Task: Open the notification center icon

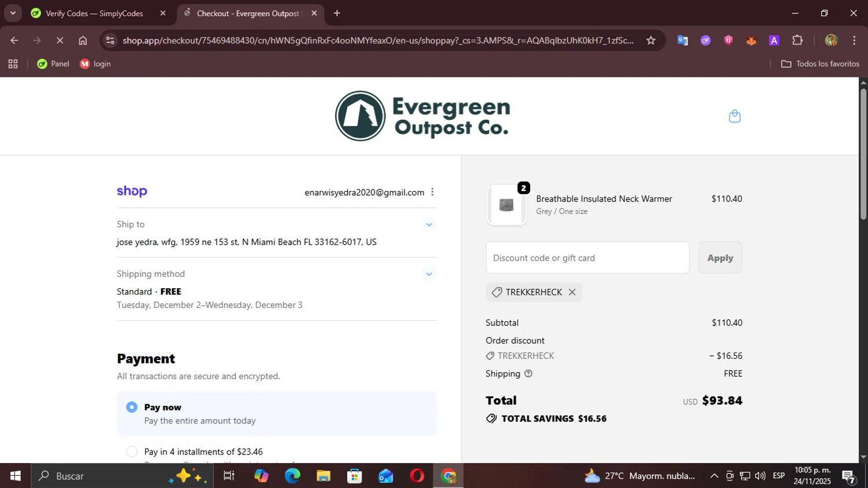Action: coord(849,476)
